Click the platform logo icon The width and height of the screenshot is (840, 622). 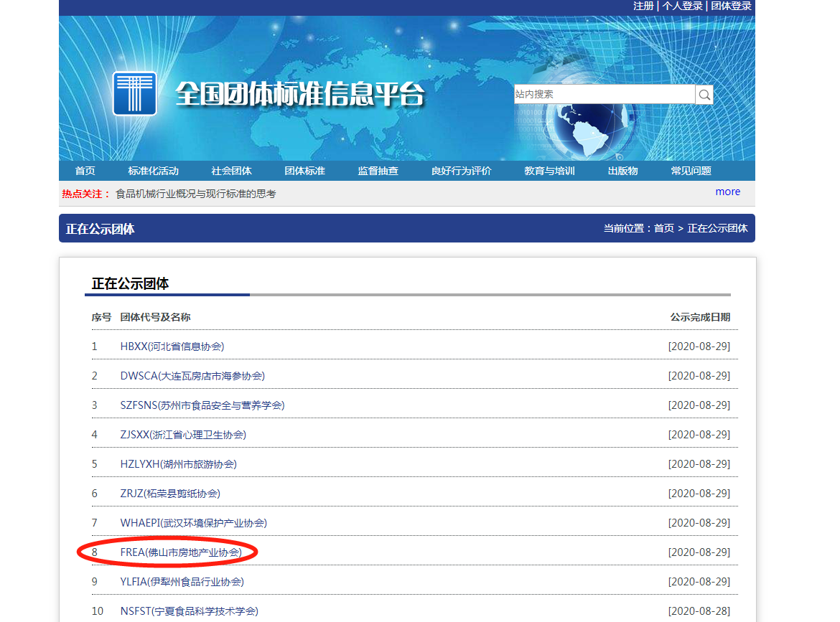[134, 94]
